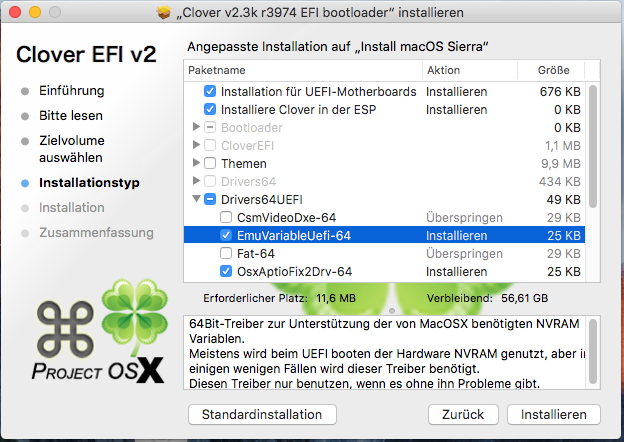Expand the CloverEFI package group
Image resolution: width=624 pixels, height=442 pixels.
196,145
